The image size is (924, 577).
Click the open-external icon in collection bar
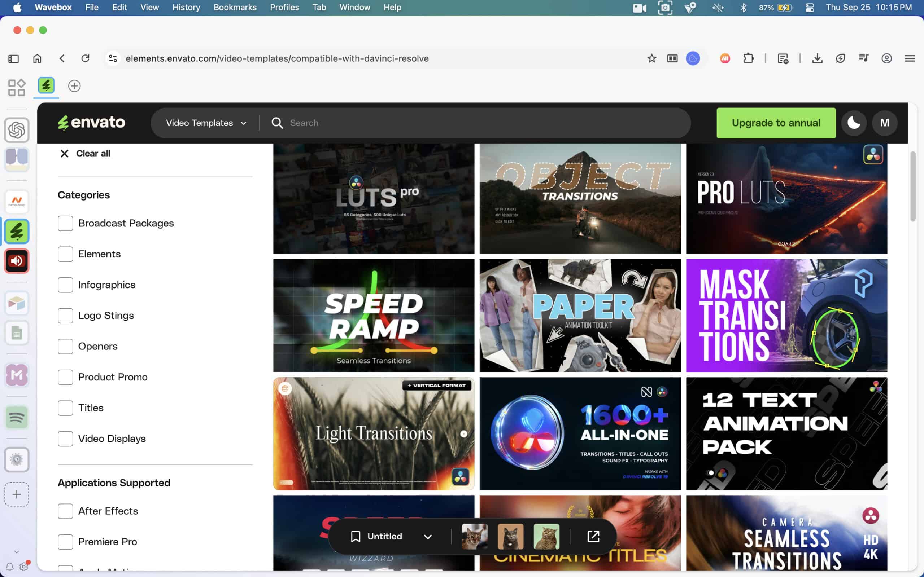tap(593, 536)
